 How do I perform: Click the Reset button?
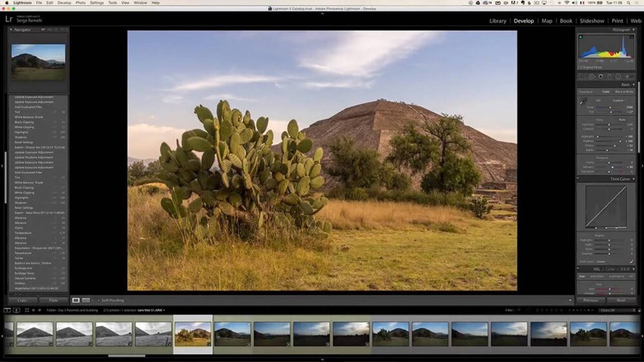pyautogui.click(x=621, y=300)
